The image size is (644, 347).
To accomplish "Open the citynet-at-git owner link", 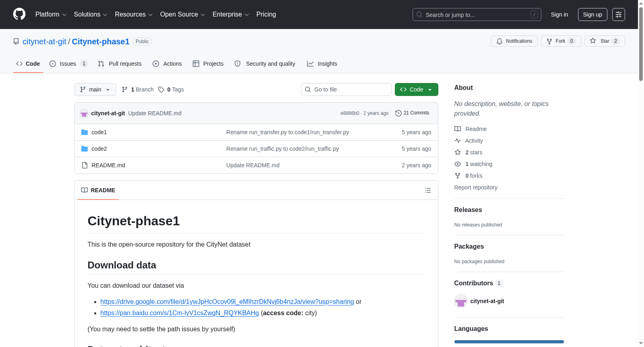I will tap(44, 42).
